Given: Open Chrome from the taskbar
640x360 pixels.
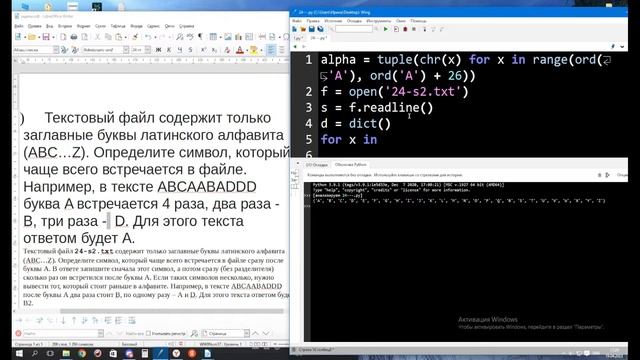Looking at the screenshot, I should tap(82, 353).
